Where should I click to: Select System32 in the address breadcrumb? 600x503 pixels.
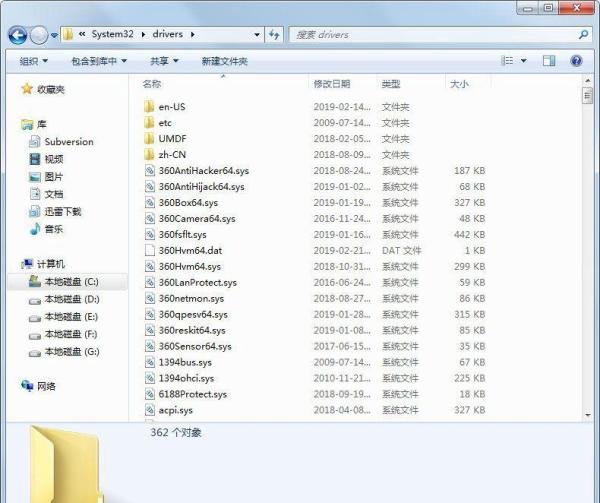click(x=112, y=34)
